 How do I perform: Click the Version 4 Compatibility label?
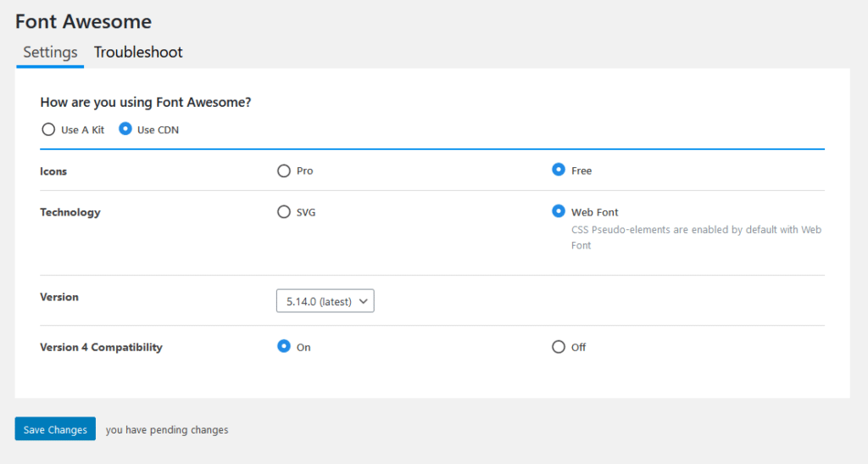point(102,348)
